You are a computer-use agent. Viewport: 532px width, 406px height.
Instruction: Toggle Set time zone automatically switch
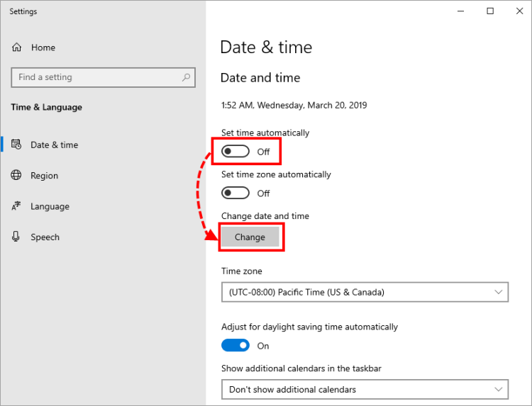click(x=235, y=193)
